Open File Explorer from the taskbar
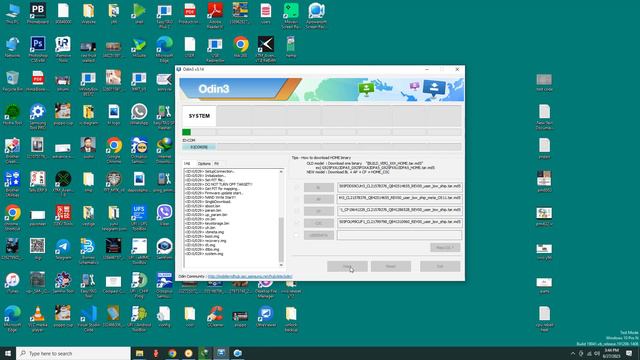Viewport: 640px width, 360px height. pyautogui.click(x=140, y=353)
